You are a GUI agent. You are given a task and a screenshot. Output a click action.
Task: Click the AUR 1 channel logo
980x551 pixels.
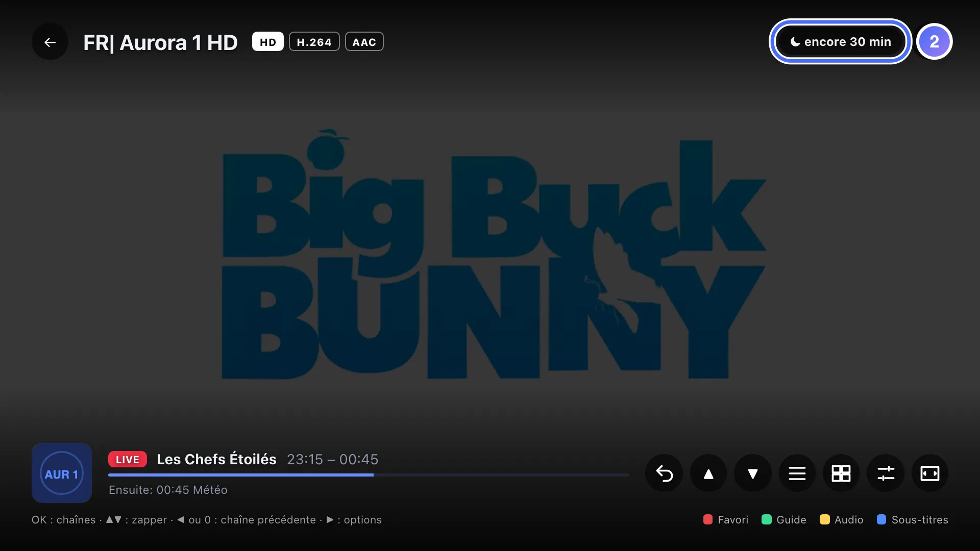[x=62, y=473]
